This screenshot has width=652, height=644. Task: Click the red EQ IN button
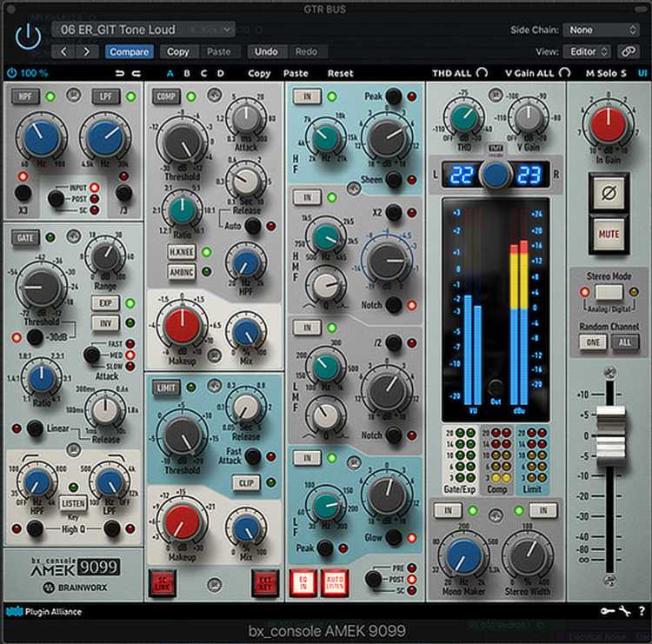pos(303,583)
